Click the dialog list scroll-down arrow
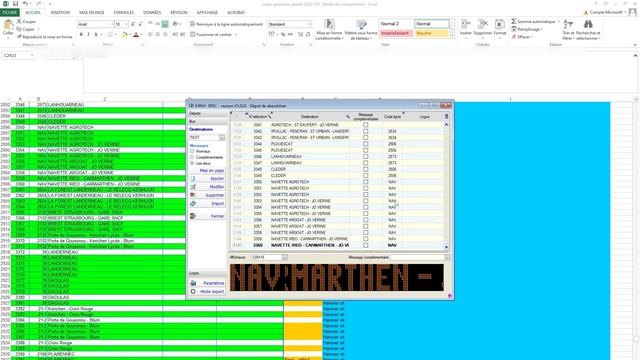This screenshot has width=640, height=360. (446, 247)
